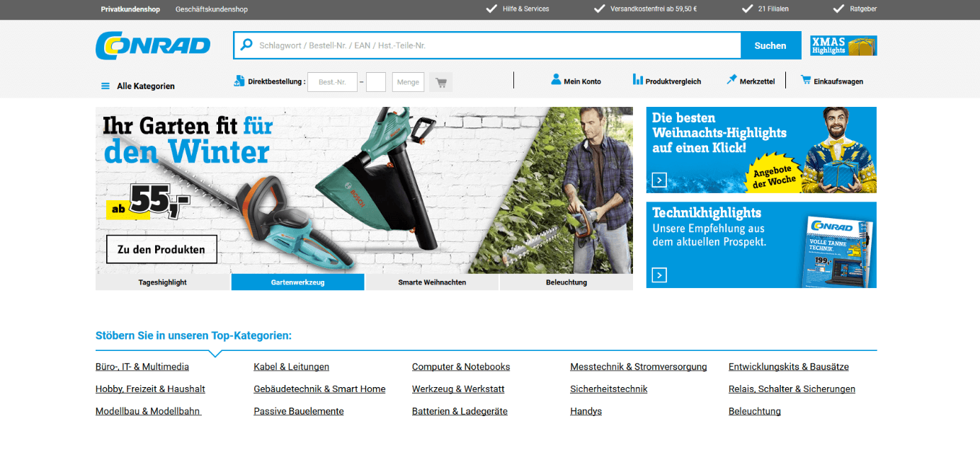
Task: Open the hamburger menu icon beside Alle Kategorien
Action: coord(106,86)
